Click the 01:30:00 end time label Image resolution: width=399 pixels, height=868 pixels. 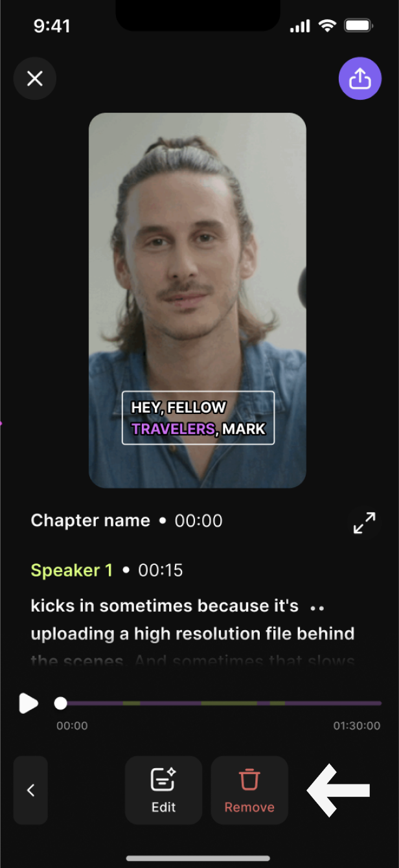[357, 725]
